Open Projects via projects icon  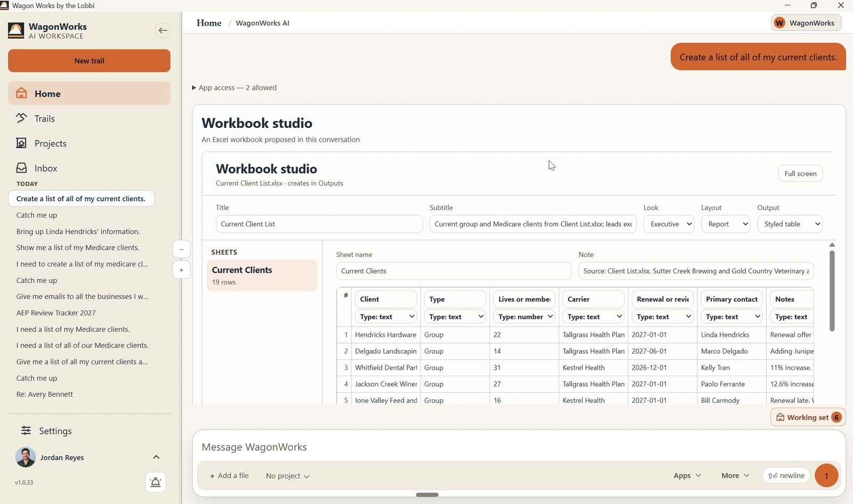(21, 143)
